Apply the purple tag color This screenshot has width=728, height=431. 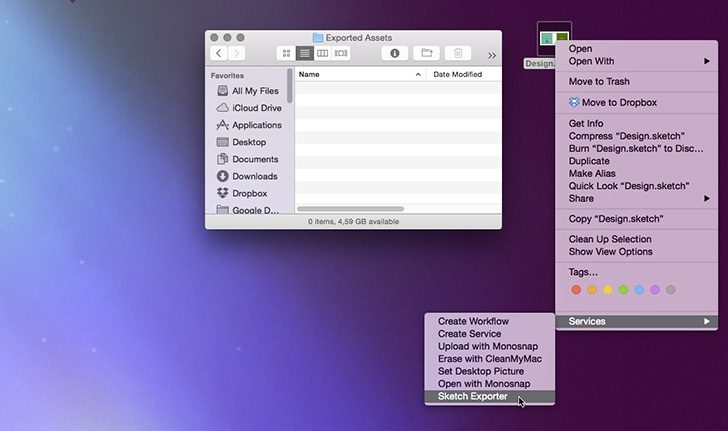tap(655, 290)
